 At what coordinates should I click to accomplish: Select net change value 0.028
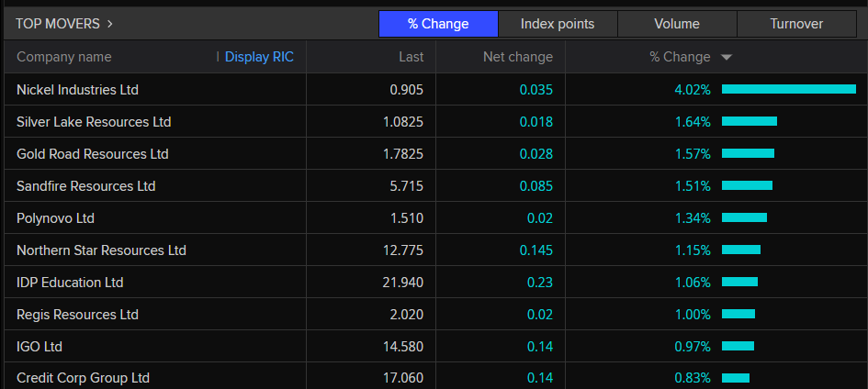point(536,153)
